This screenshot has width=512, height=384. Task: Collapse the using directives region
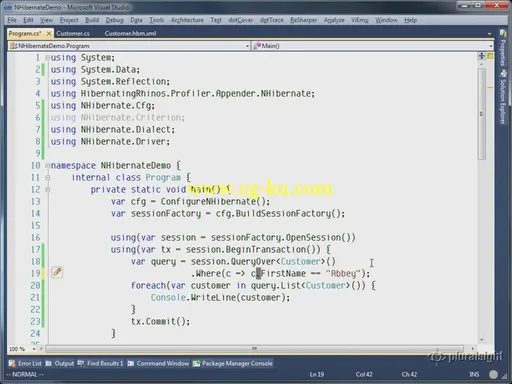coord(47,58)
